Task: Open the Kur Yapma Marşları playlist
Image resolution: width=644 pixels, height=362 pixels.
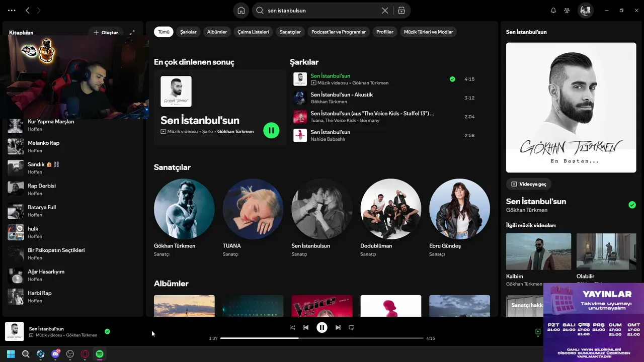Action: [74, 125]
